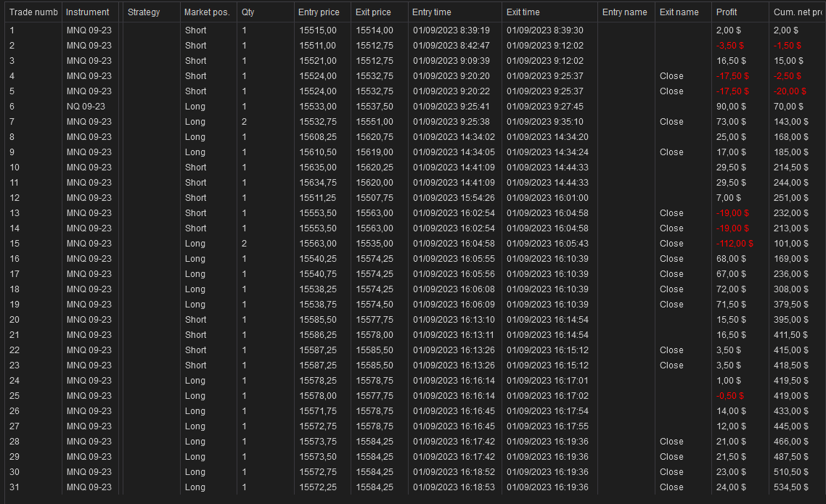The image size is (826, 504).
Task: Click trade number 15 cell
Action: point(15,244)
